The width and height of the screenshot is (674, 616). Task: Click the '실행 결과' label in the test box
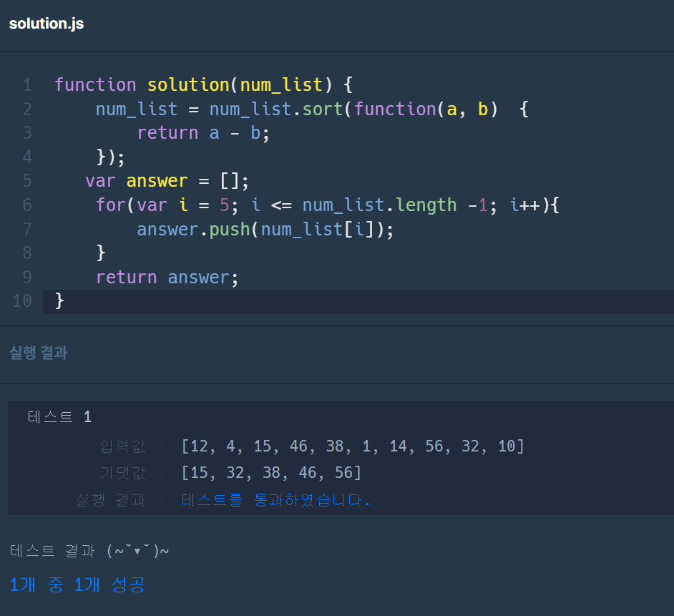pyautogui.click(x=111, y=500)
